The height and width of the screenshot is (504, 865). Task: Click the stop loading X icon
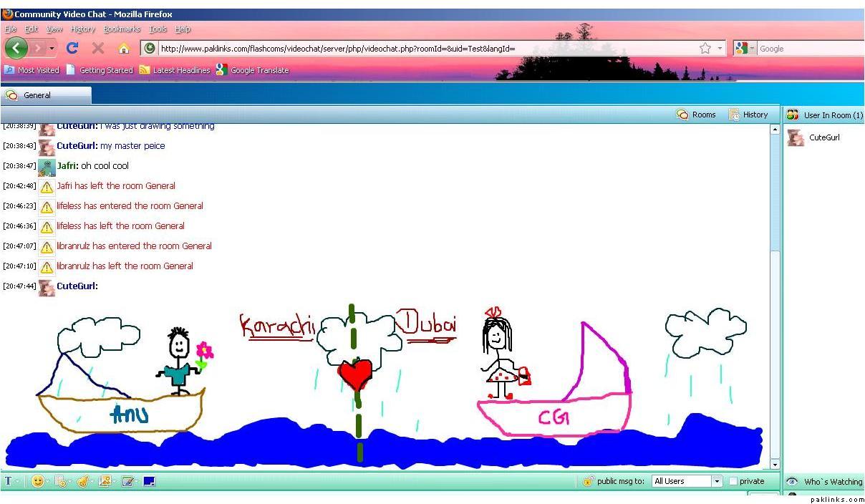coord(98,48)
